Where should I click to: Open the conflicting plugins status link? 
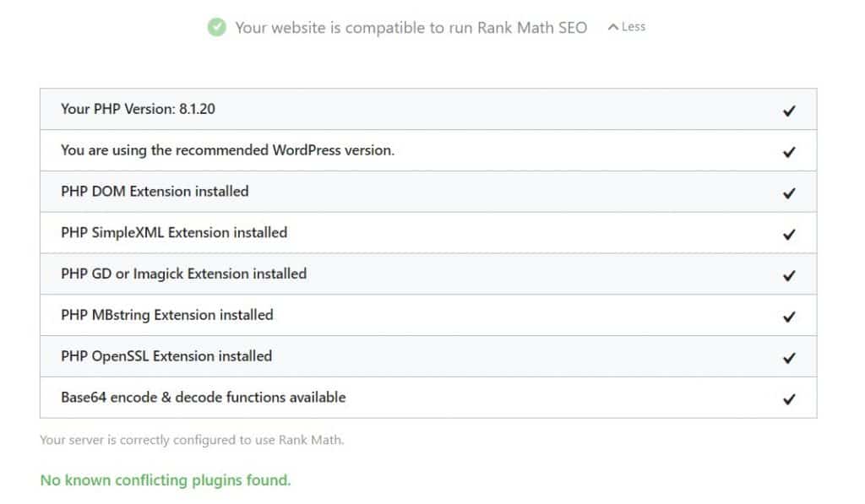pyautogui.click(x=166, y=480)
